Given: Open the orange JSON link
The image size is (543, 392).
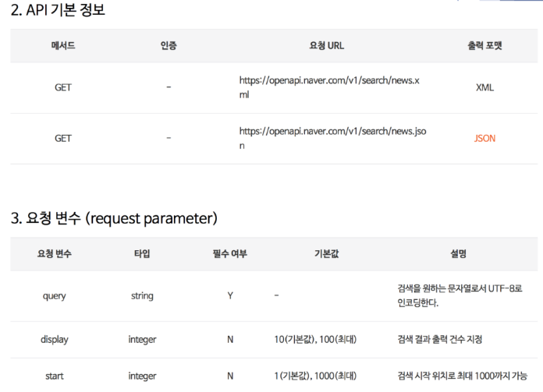Looking at the screenshot, I should (484, 139).
